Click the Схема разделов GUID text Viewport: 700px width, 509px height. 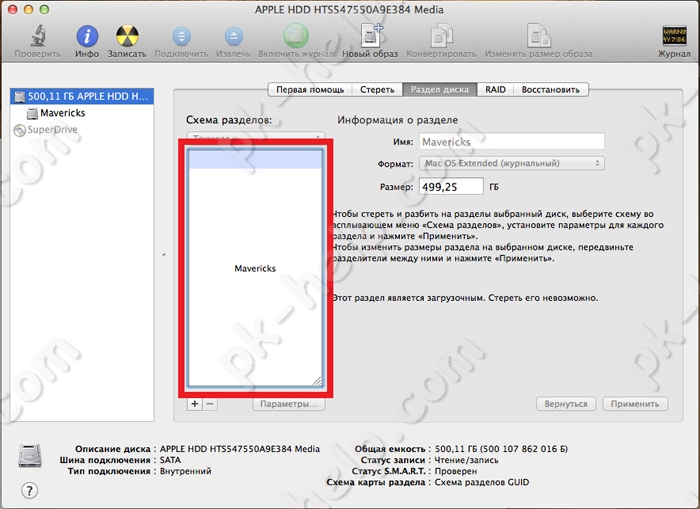coord(482,483)
